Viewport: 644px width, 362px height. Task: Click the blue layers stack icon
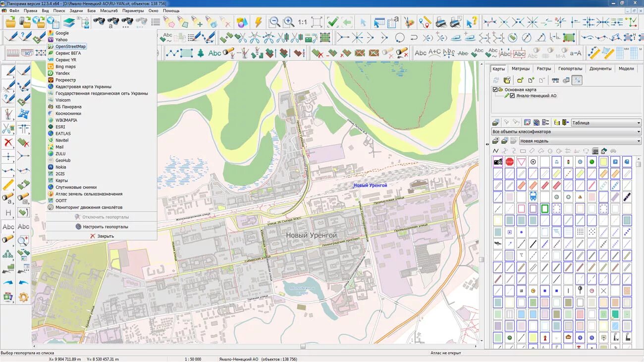(69, 22)
